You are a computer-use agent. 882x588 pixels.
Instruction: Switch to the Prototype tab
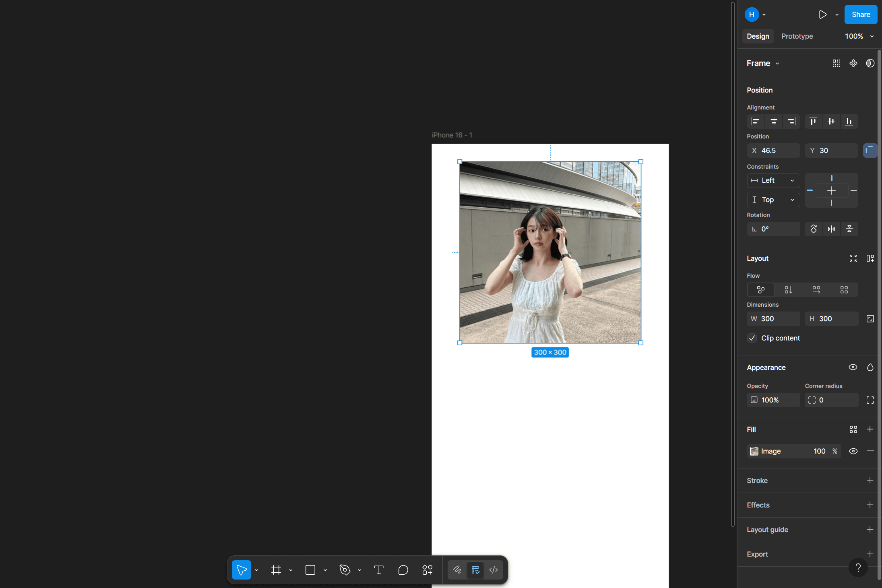click(797, 36)
